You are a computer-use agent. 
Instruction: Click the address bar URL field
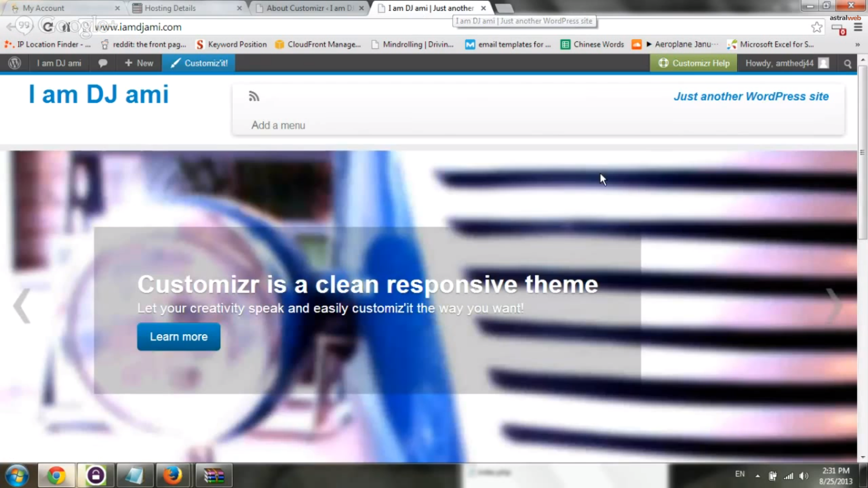click(x=452, y=27)
